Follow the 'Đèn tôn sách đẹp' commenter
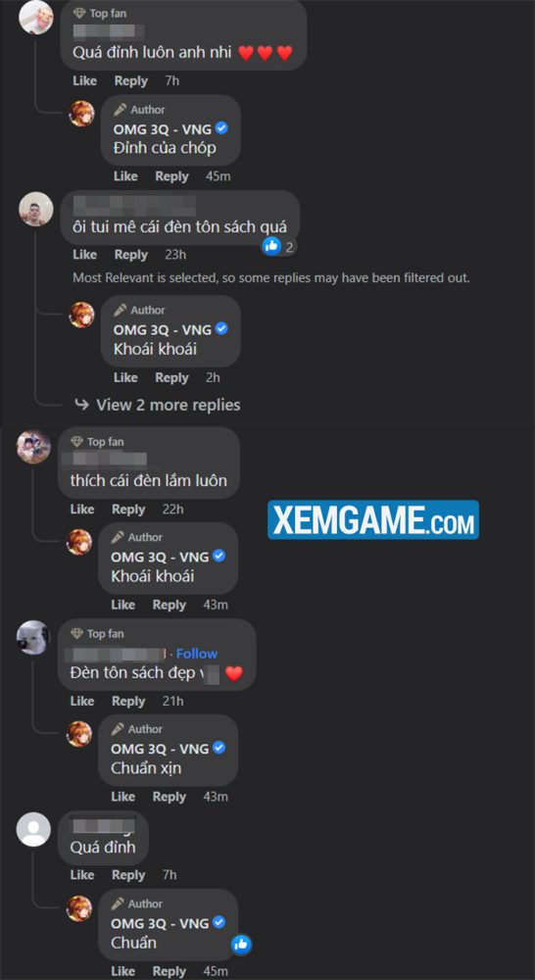 tap(196, 653)
